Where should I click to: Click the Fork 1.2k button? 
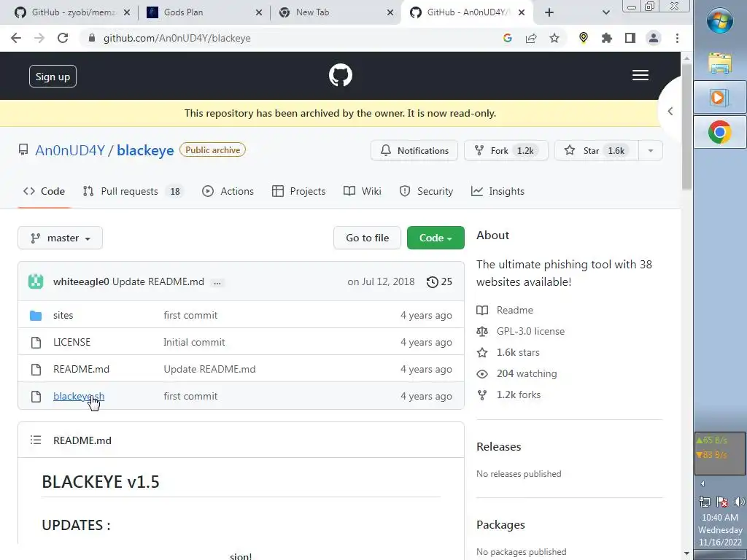506,150
